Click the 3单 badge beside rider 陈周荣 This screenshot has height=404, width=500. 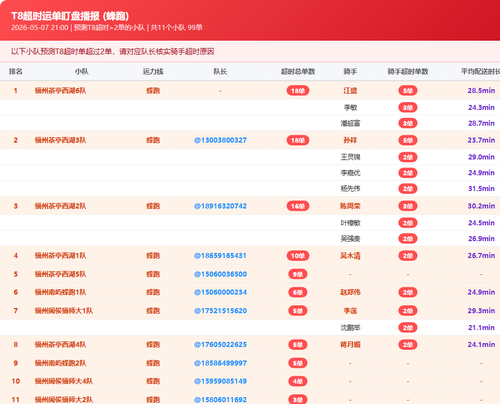tap(408, 206)
